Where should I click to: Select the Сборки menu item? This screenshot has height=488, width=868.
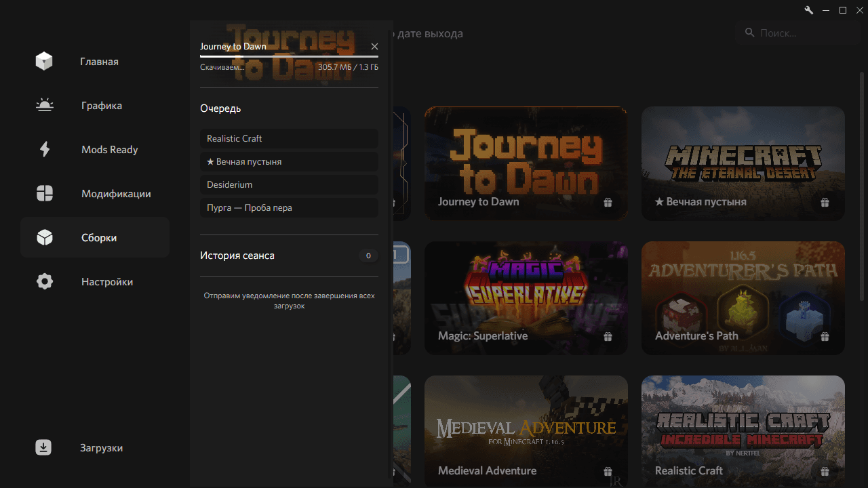point(95,238)
